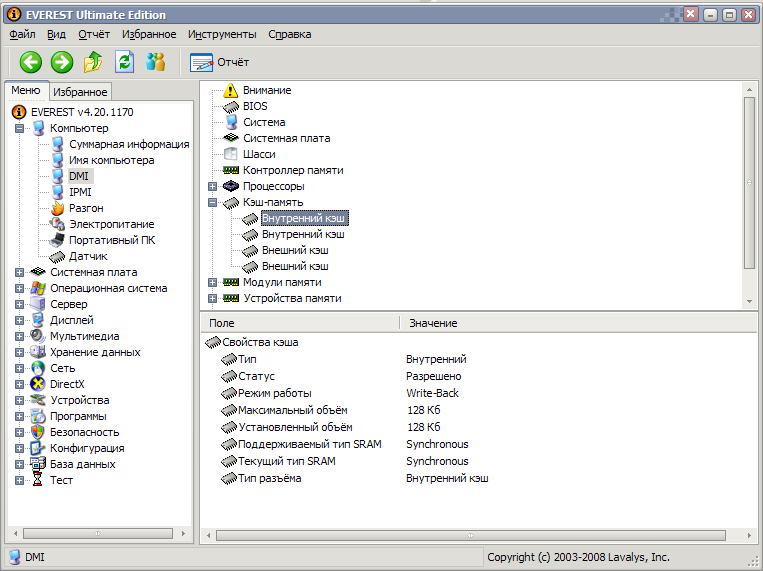Go forward with green right arrow
Screen dimensions: 763x571
tap(62, 62)
